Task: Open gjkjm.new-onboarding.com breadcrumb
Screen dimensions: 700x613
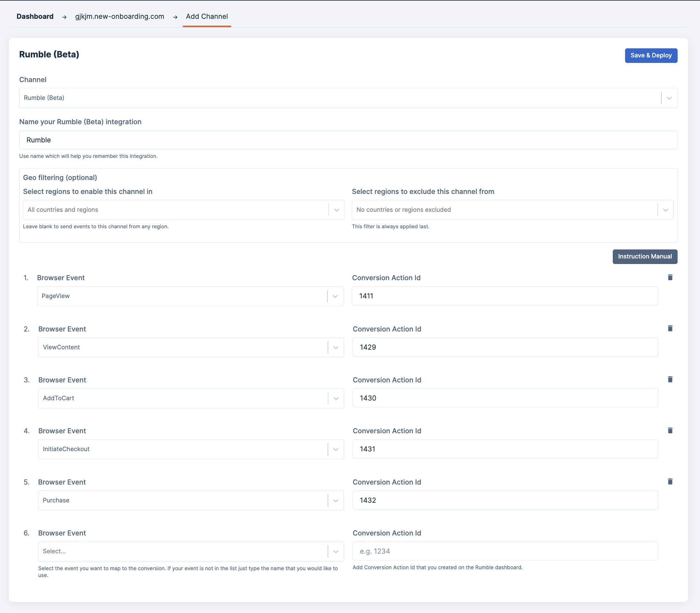Action: click(119, 17)
